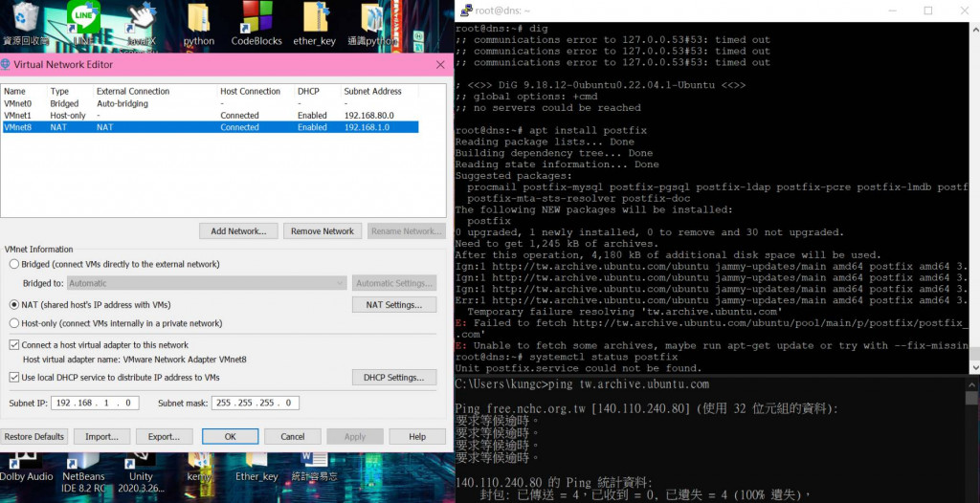Launch the Unity 2020.3.26 shortcut

pos(141,474)
